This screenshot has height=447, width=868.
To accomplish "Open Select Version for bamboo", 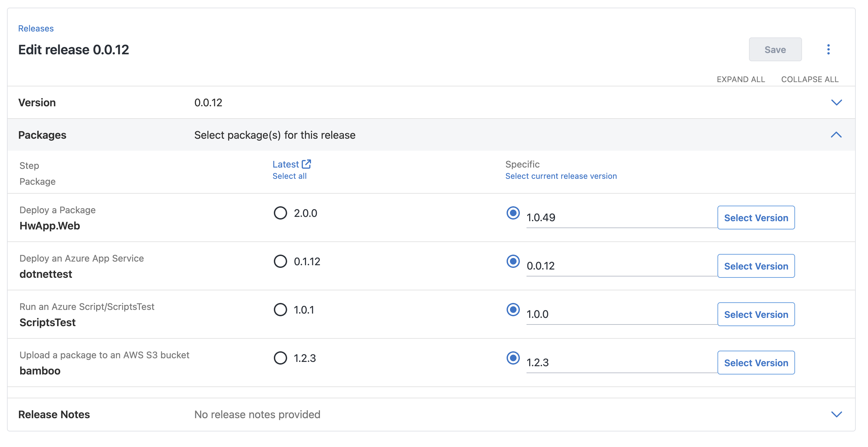I will point(756,363).
